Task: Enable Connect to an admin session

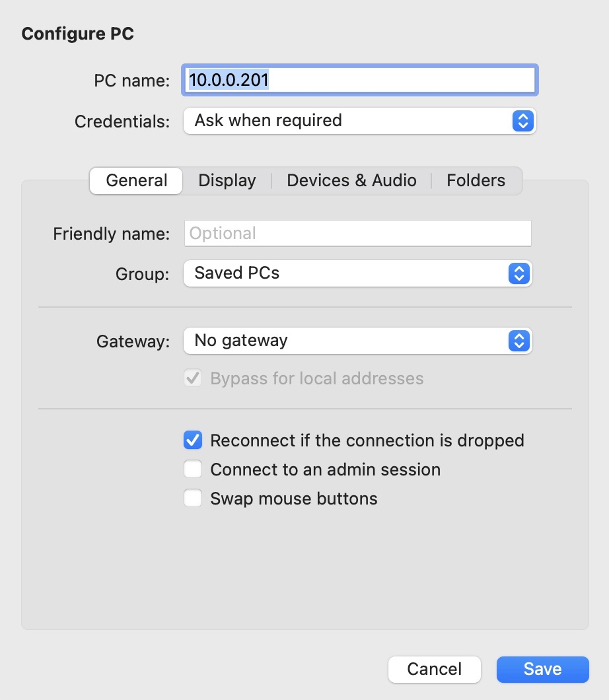Action: coord(193,470)
